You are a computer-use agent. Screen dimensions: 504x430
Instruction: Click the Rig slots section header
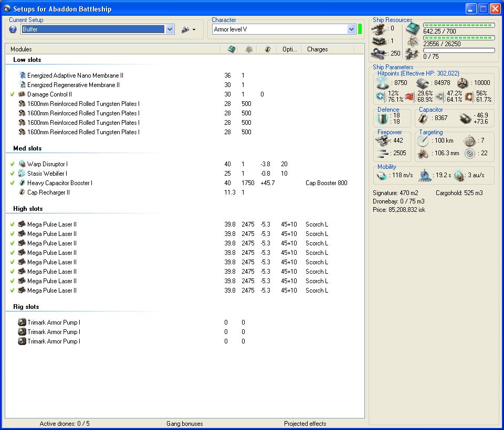[26, 307]
